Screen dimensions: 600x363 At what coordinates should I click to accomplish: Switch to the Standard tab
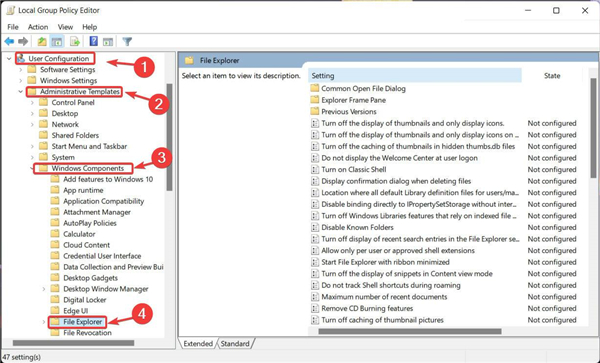tap(235, 343)
